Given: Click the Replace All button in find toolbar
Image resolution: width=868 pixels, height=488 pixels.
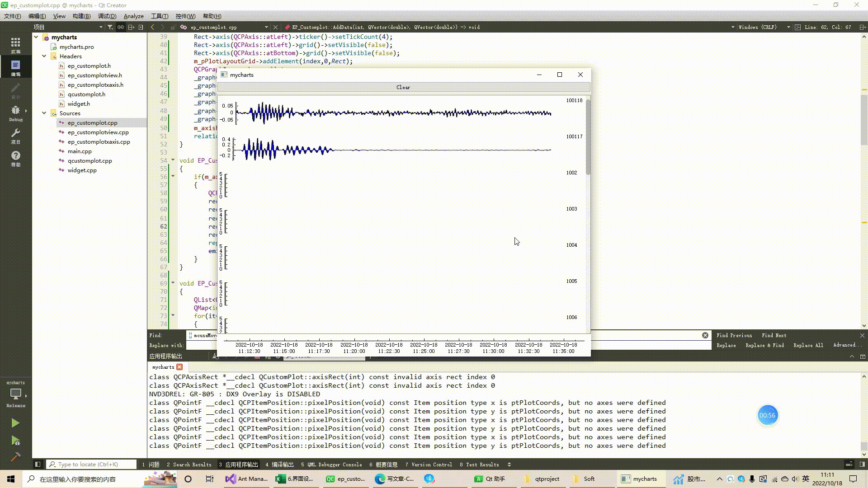Looking at the screenshot, I should [808, 346].
